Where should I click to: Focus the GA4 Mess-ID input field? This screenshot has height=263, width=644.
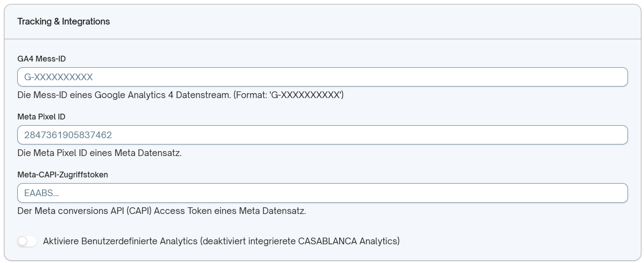pos(322,77)
